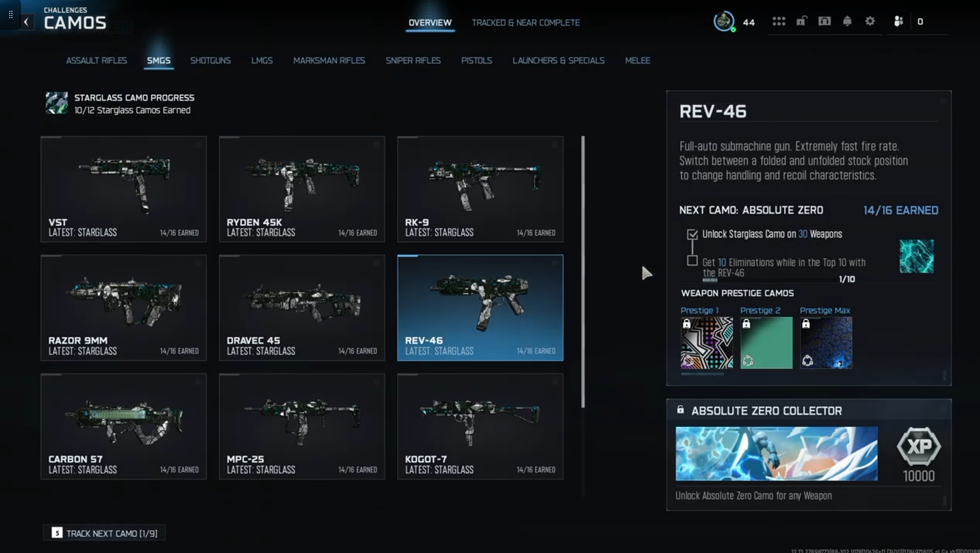Select the VST weapon card
The height and width of the screenshot is (553, 980).
124,189
